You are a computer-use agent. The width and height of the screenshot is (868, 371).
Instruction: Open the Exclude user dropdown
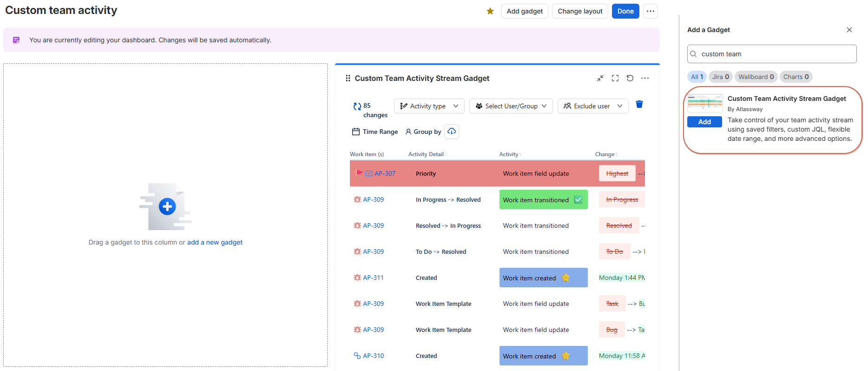[x=593, y=106]
